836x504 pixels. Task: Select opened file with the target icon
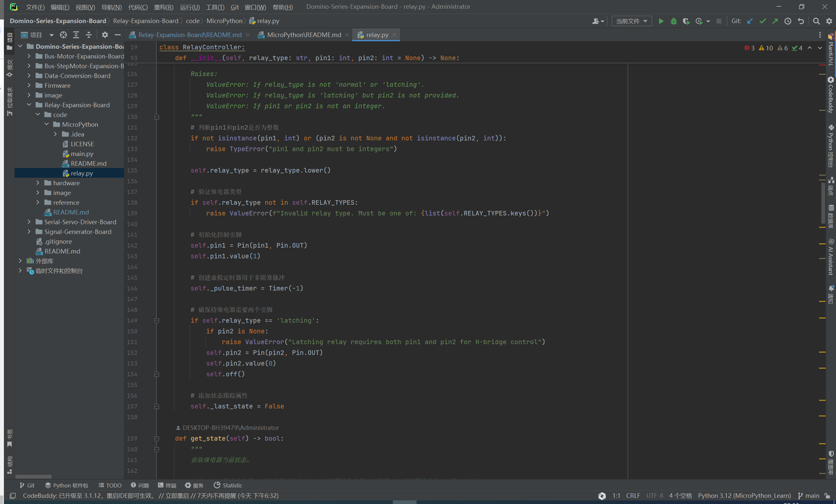tap(63, 35)
